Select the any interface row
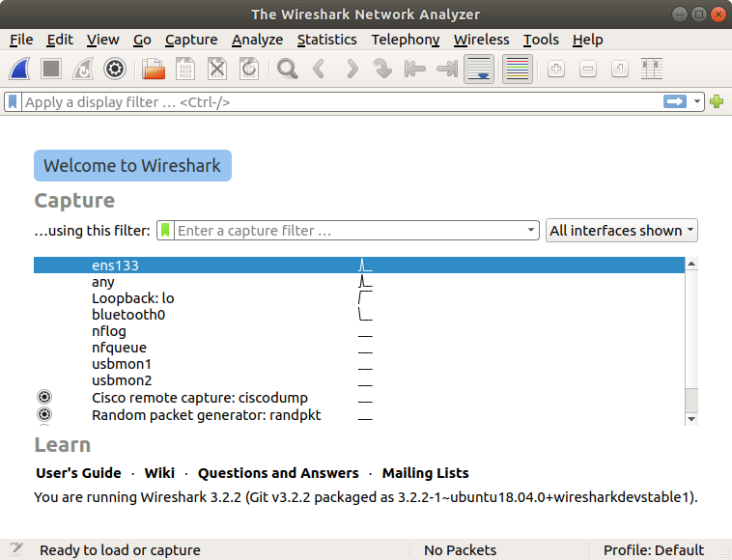 (x=359, y=281)
